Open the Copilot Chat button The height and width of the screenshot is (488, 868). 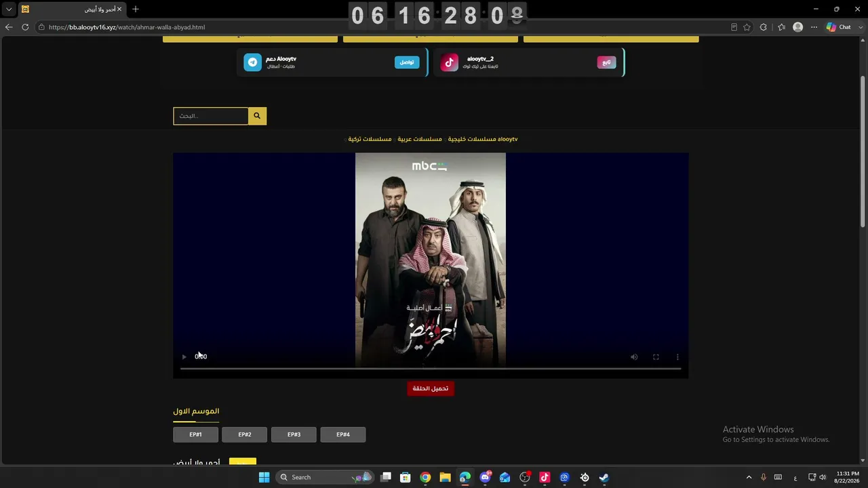(839, 27)
